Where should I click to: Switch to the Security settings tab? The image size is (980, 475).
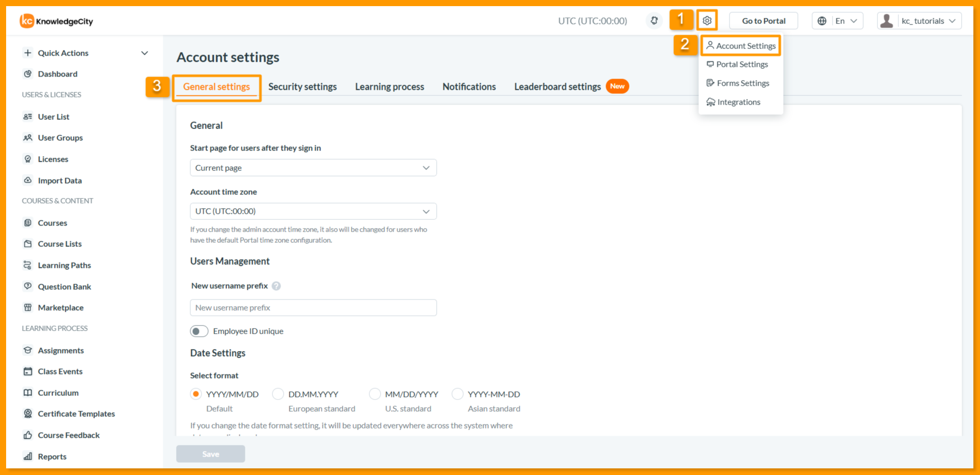coord(303,87)
